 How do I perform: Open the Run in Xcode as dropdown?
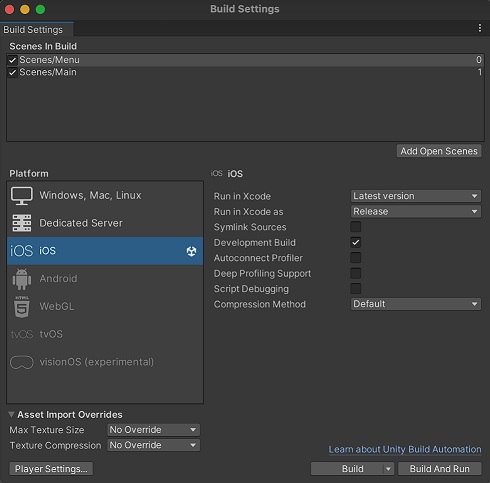tap(416, 211)
